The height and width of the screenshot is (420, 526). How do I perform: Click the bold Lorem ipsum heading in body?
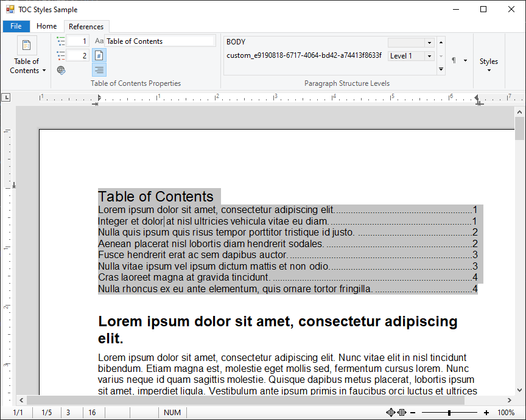(278, 330)
